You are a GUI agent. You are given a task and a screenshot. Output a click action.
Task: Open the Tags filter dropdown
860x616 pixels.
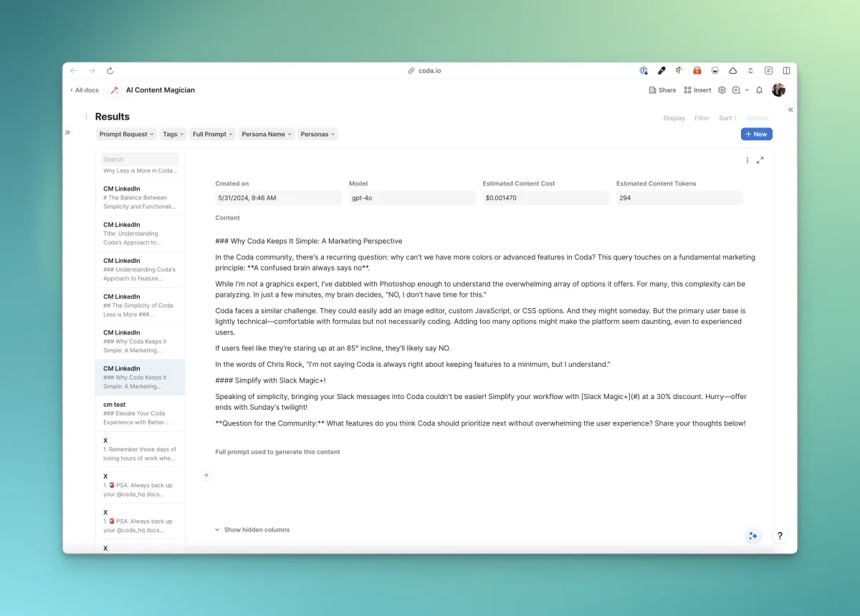tap(173, 134)
